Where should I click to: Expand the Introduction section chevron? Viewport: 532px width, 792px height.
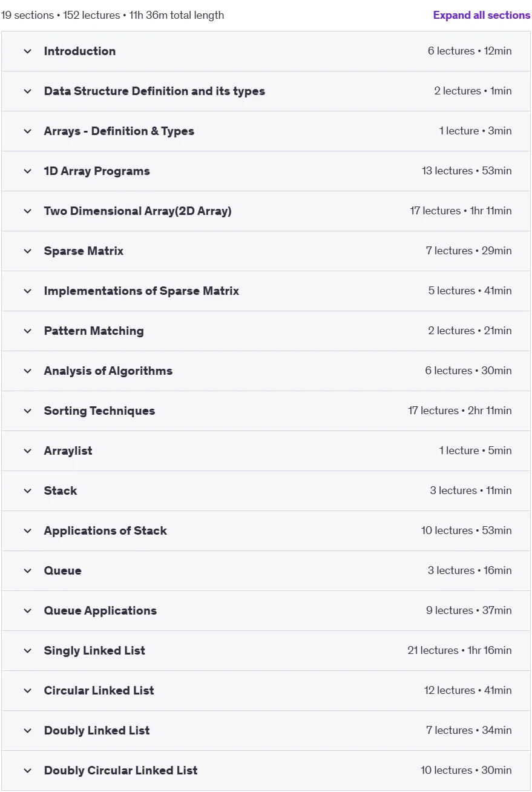pos(27,51)
